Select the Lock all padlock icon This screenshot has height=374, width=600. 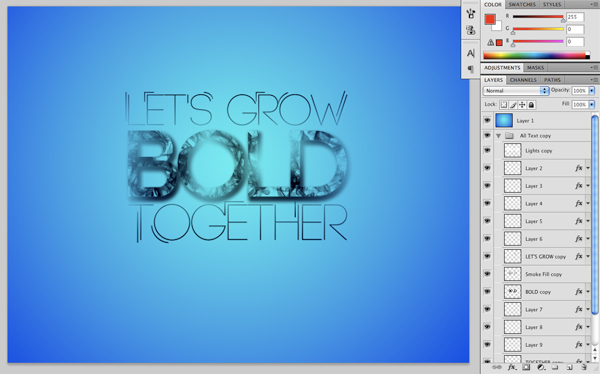point(531,105)
